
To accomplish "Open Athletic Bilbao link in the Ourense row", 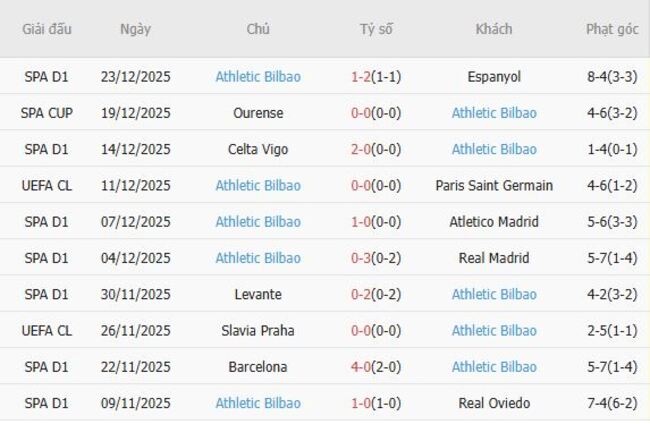I will (493, 113).
